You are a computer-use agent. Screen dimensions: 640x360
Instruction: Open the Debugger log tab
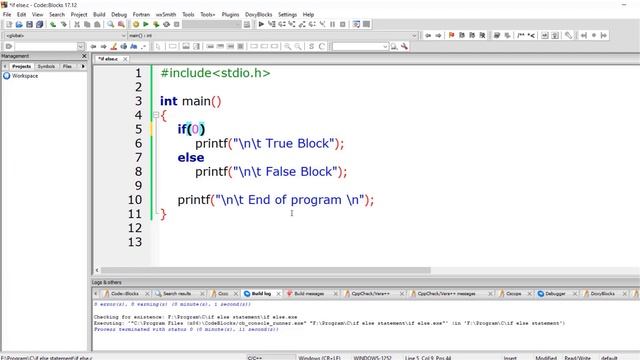[x=555, y=293]
